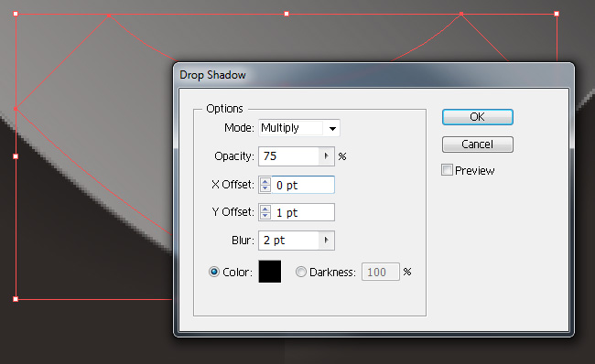Open the Mode dropdown showing Multiply
595x364 pixels.
[299, 128]
